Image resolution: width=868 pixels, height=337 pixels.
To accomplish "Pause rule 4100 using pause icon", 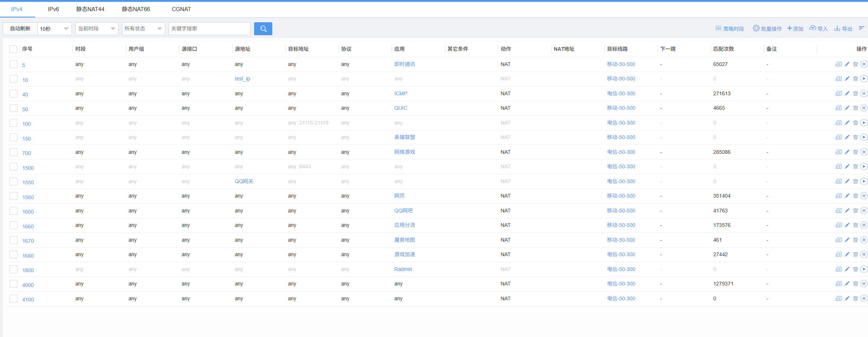I will [x=864, y=298].
